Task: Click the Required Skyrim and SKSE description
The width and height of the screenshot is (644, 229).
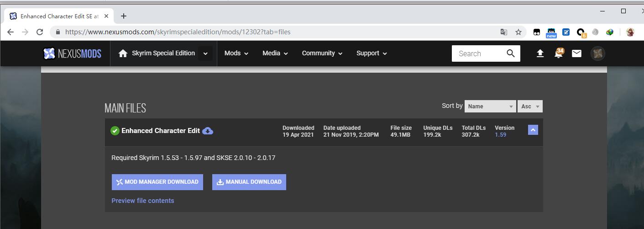Action: pos(194,158)
